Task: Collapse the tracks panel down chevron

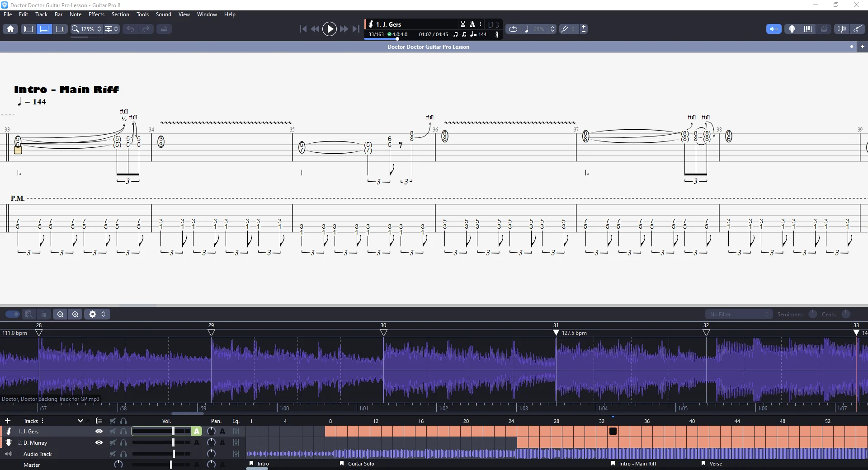Action: point(80,421)
